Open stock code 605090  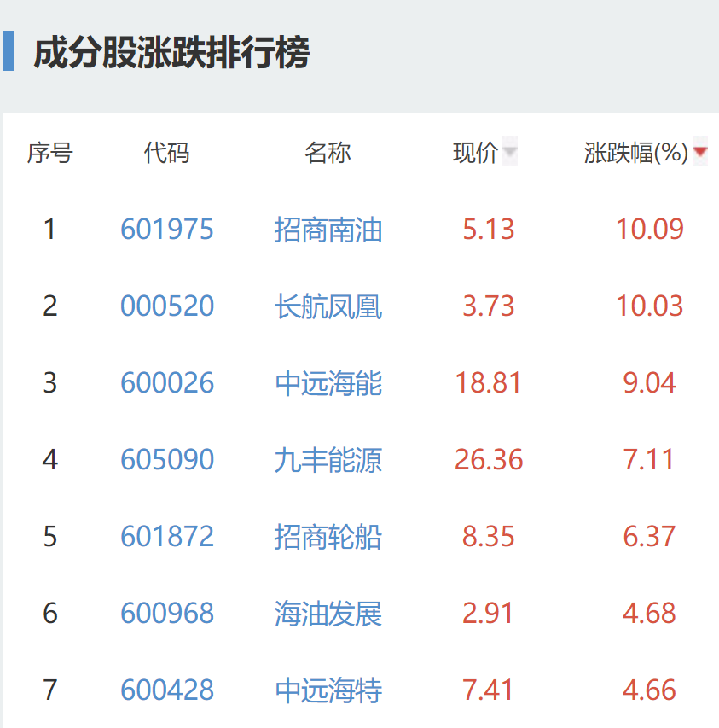tap(167, 459)
